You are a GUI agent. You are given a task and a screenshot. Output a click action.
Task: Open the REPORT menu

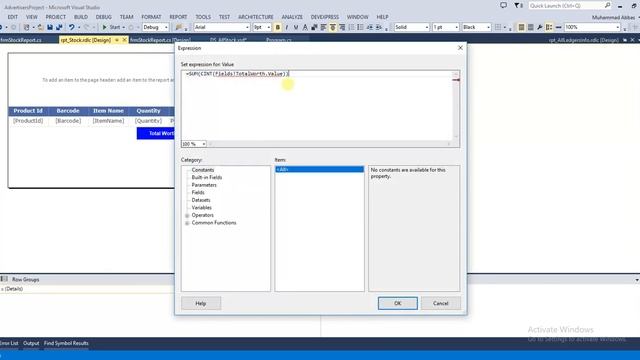178,17
